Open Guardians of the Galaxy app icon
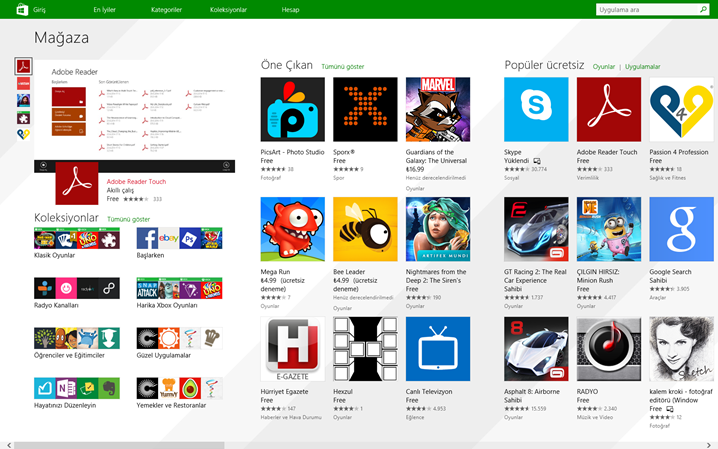 (x=438, y=109)
